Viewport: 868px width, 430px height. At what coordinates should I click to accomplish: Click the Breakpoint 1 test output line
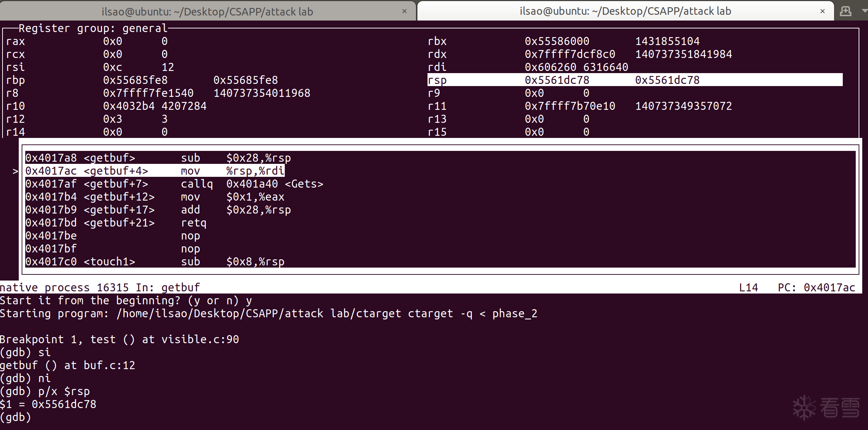[x=119, y=339]
